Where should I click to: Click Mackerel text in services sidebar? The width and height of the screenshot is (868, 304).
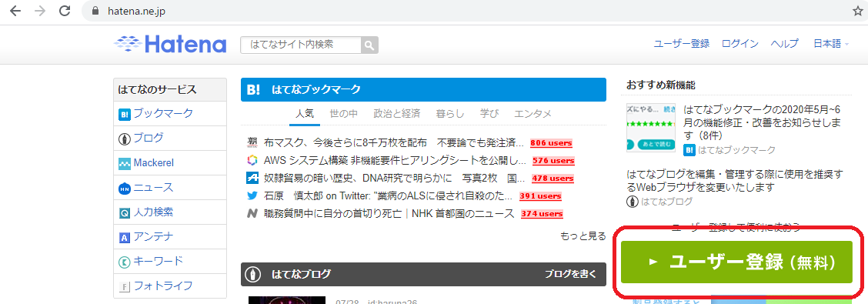tap(154, 163)
